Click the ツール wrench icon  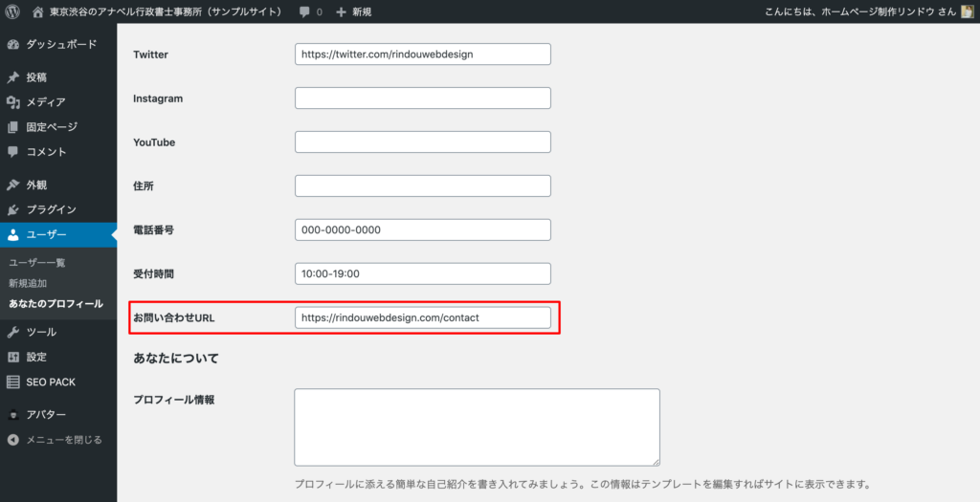[x=13, y=332]
